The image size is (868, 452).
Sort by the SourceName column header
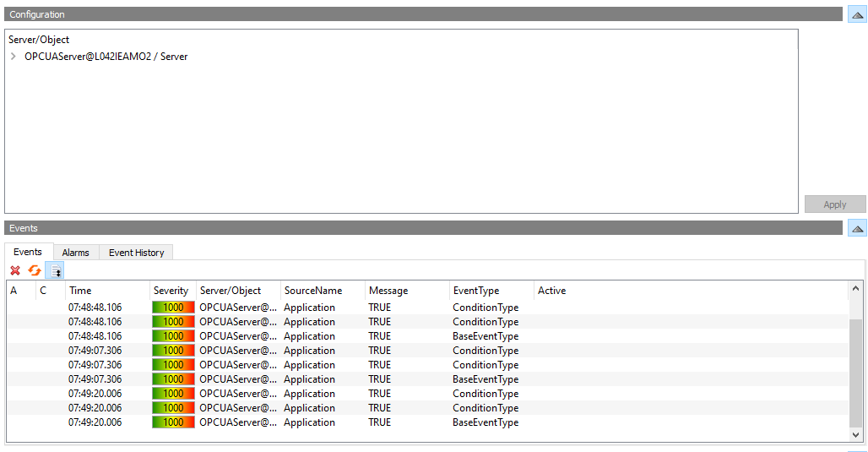(323, 291)
